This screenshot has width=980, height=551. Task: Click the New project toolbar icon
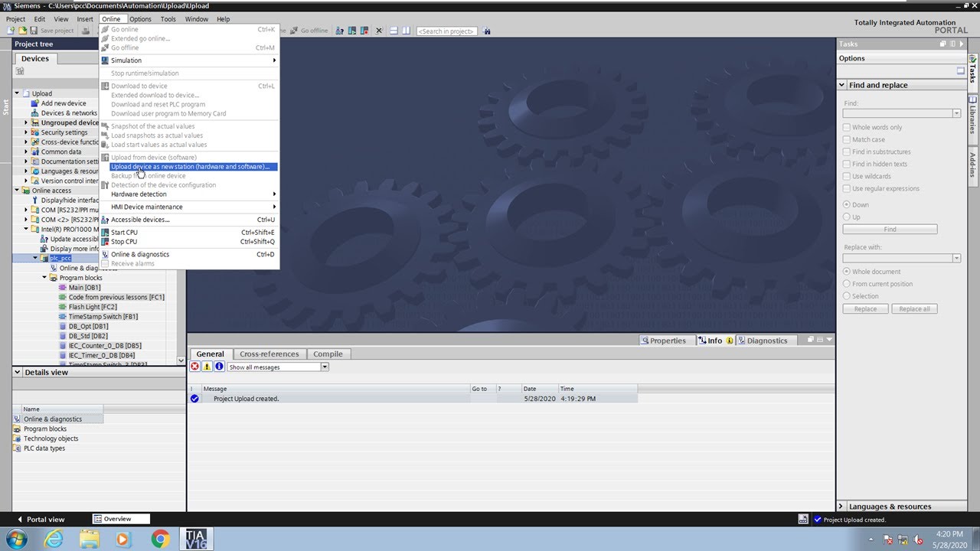click(x=11, y=31)
